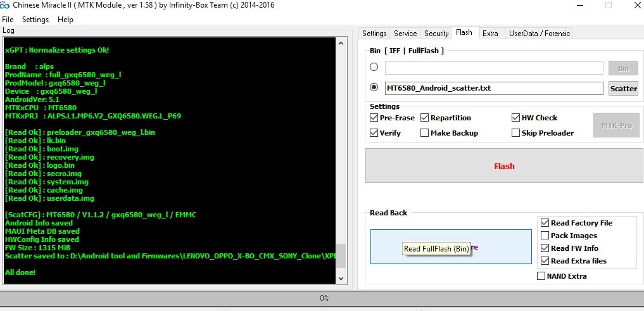Click the Scatter browse button

click(x=623, y=88)
